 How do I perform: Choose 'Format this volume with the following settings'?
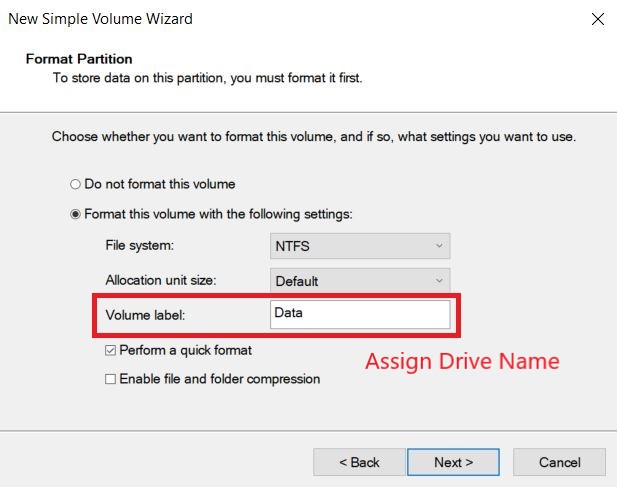(x=75, y=214)
